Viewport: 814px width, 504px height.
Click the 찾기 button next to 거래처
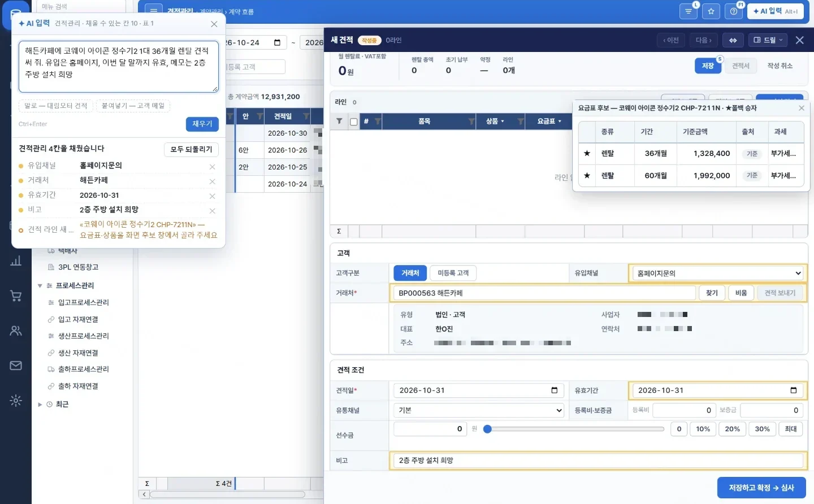click(x=712, y=293)
